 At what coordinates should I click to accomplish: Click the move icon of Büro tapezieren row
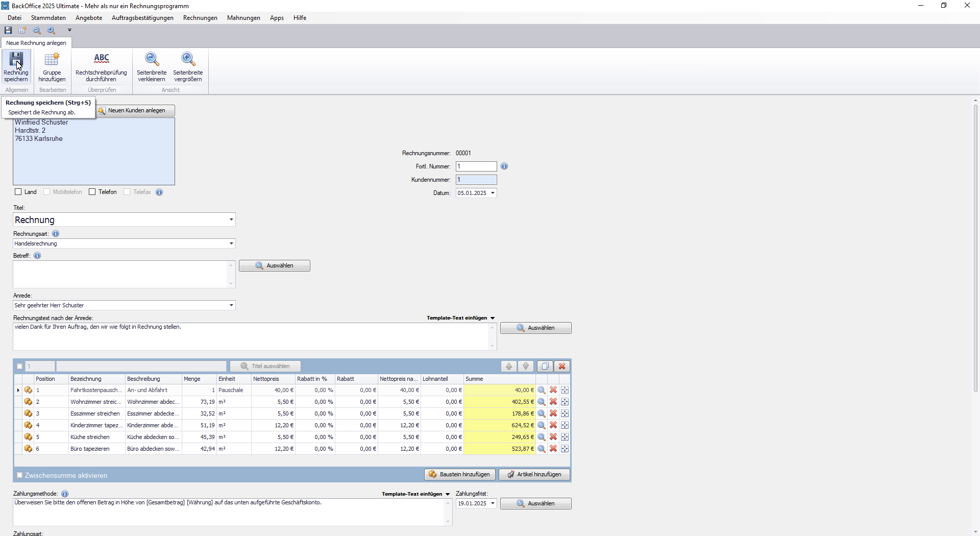click(x=565, y=449)
